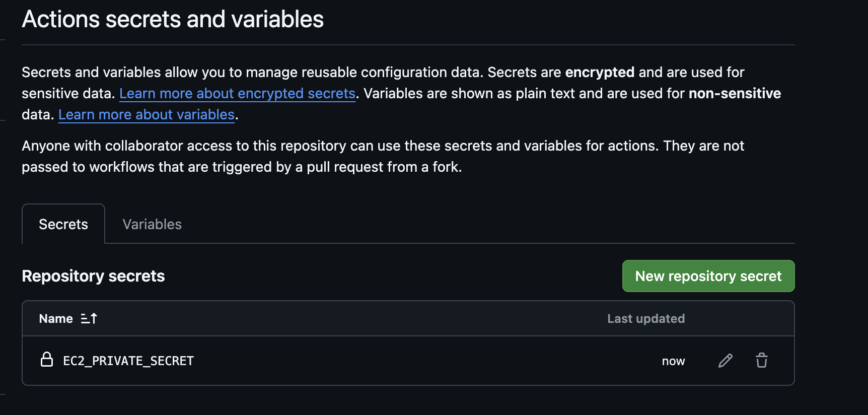
Task: Click the Repository secrets heading
Action: [93, 276]
